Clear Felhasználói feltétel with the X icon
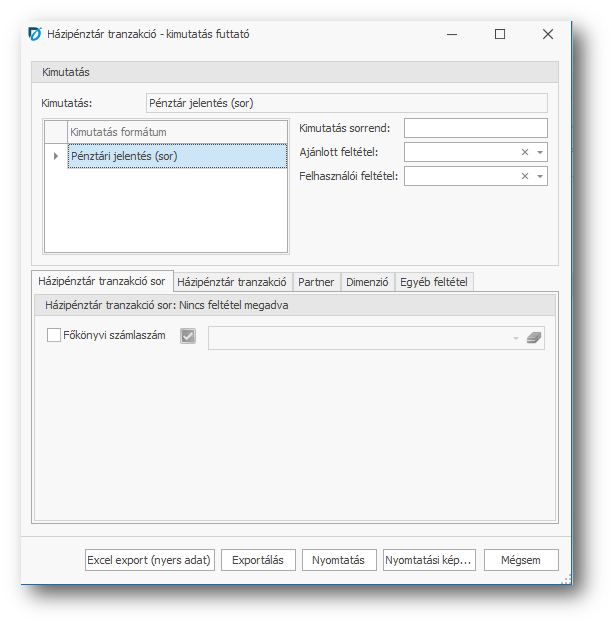This screenshot has width=615, height=627. 525,176
